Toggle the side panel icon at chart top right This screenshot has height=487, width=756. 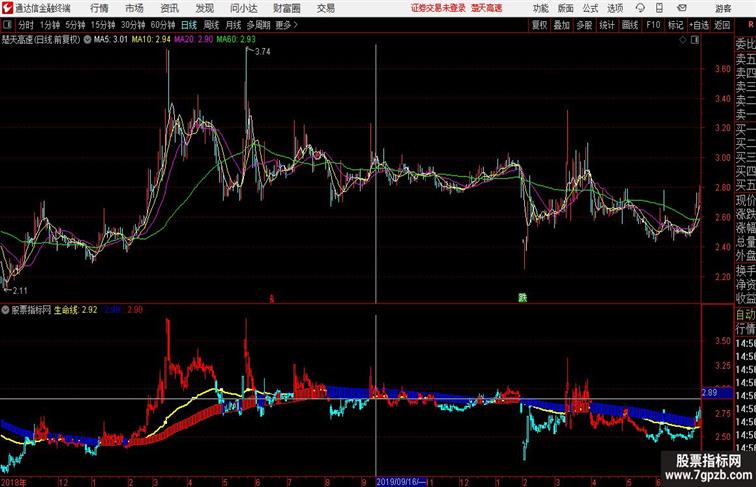(x=695, y=40)
